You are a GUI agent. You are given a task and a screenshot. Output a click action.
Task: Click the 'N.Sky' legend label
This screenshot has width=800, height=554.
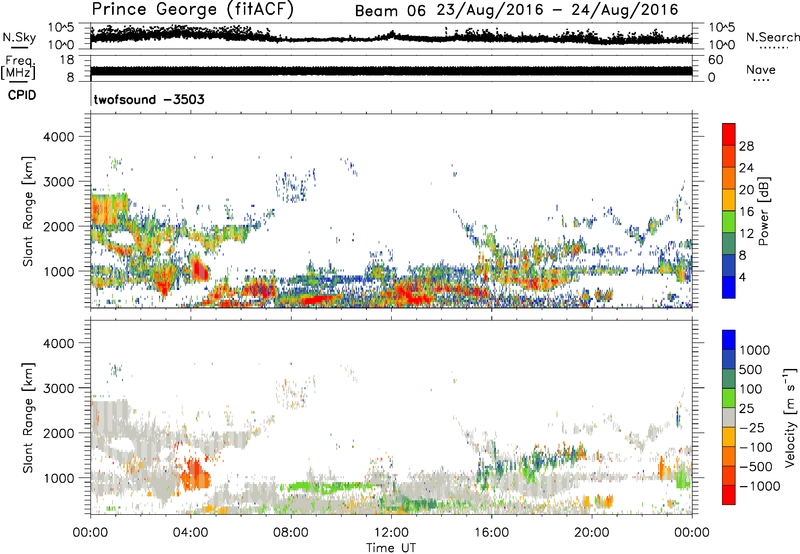point(19,37)
